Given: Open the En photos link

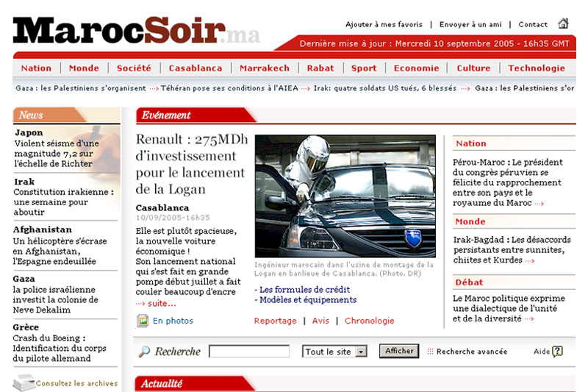Looking at the screenshot, I should pos(173,321).
